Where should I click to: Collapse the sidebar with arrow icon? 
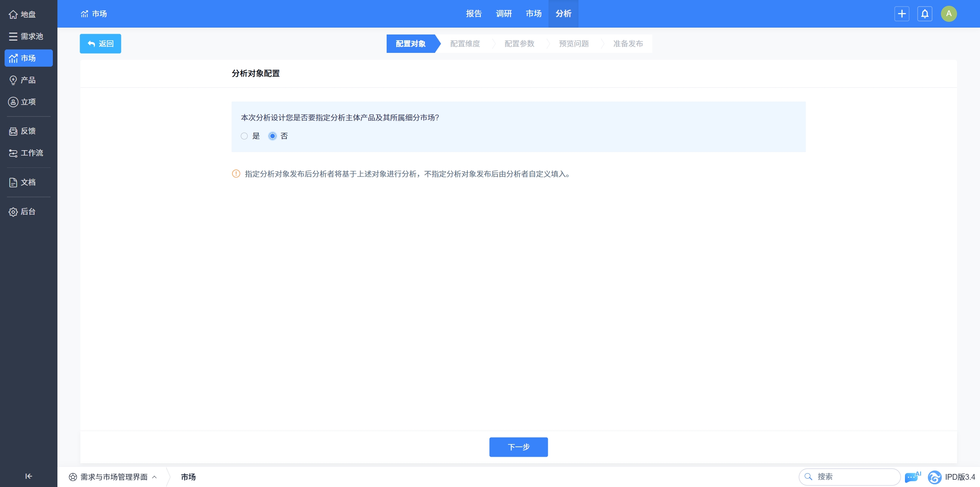tap(28, 476)
